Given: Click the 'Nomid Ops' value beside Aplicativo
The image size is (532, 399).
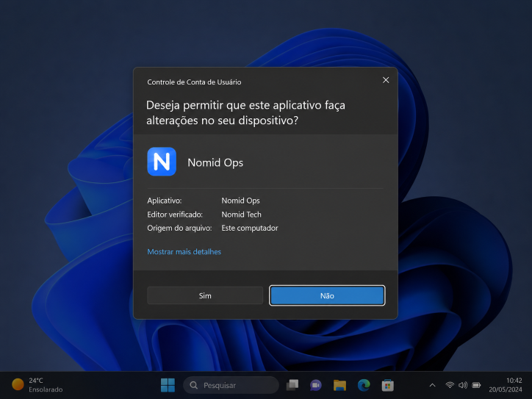Looking at the screenshot, I should pos(240,201).
